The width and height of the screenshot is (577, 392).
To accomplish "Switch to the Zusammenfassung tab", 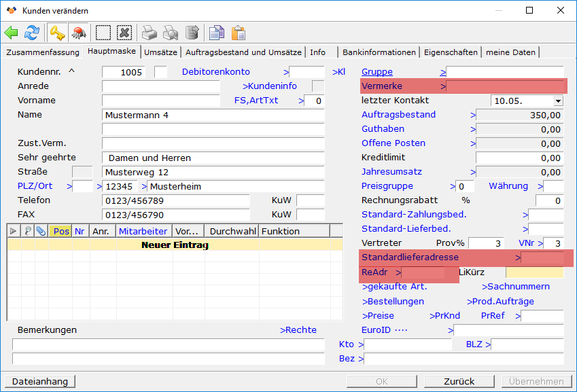I will point(42,52).
